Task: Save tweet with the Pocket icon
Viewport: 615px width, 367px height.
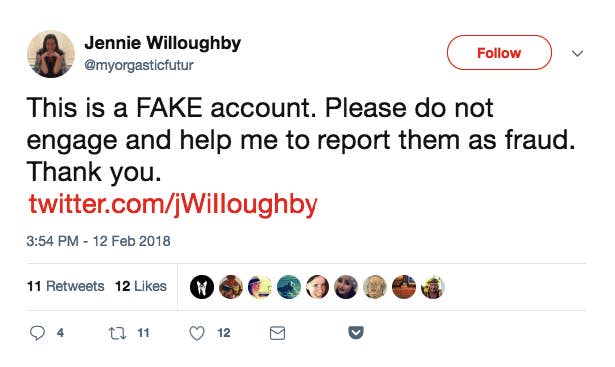Action: [356, 332]
